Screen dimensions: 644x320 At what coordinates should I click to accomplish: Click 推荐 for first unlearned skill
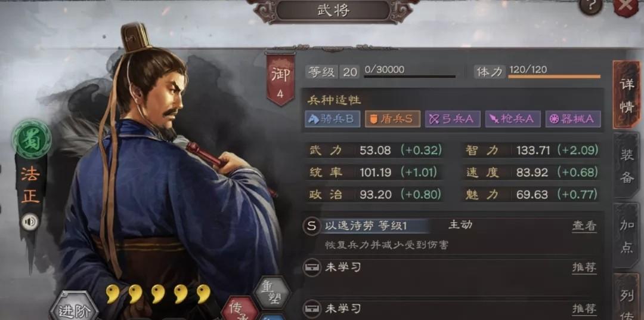click(584, 268)
